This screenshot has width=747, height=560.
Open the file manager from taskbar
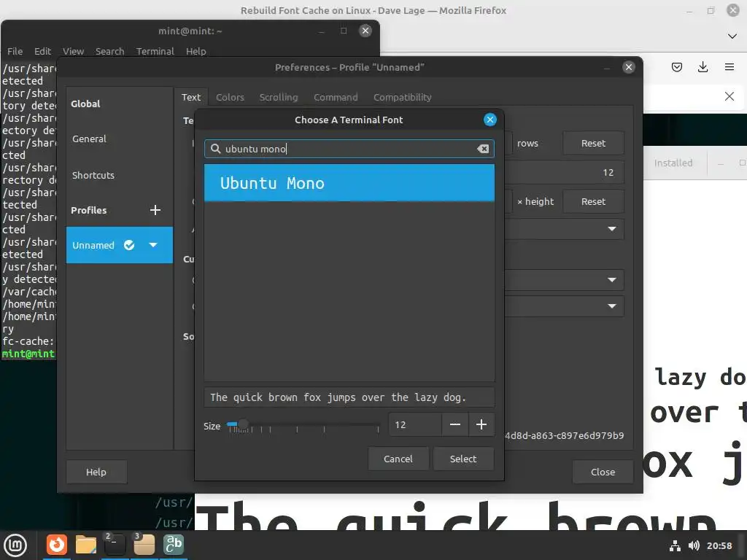click(x=86, y=544)
